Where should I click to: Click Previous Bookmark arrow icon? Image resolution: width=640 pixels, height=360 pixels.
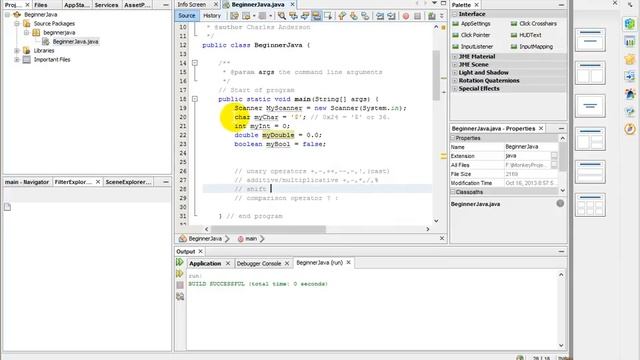click(342, 16)
